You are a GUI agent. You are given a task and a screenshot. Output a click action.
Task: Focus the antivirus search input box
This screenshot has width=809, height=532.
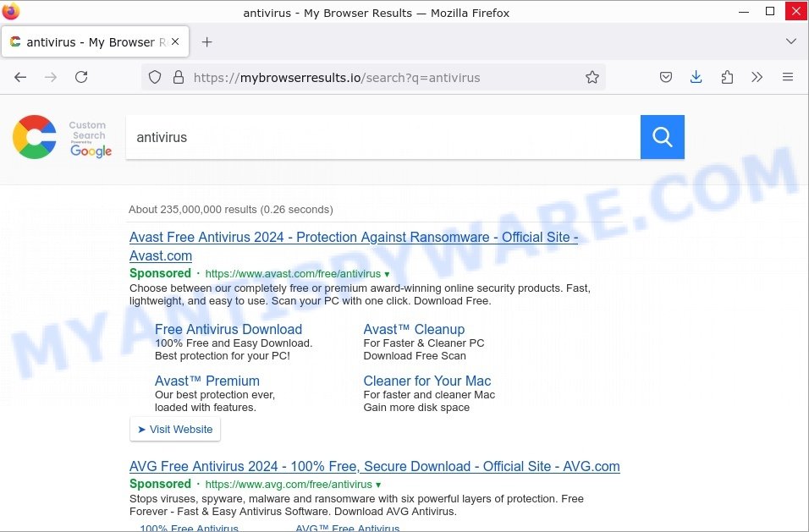(x=382, y=137)
